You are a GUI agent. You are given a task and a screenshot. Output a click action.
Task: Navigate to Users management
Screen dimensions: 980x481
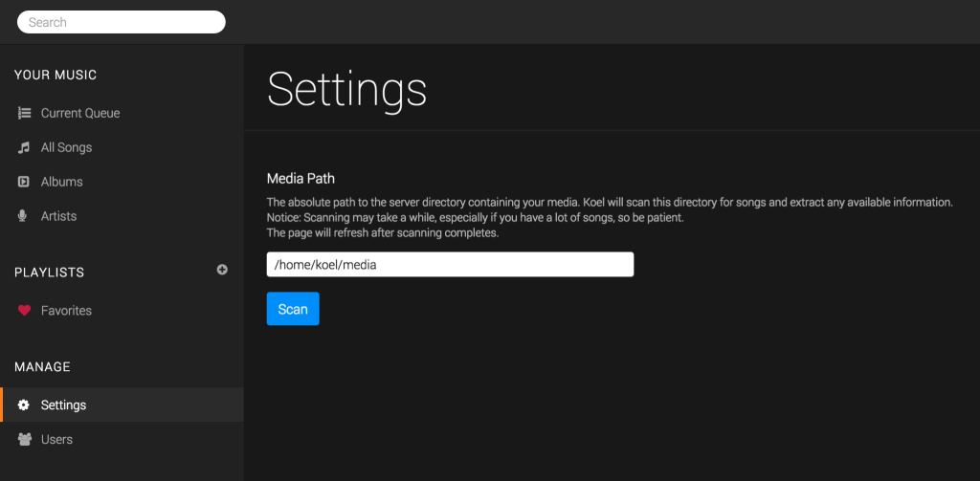(122, 439)
